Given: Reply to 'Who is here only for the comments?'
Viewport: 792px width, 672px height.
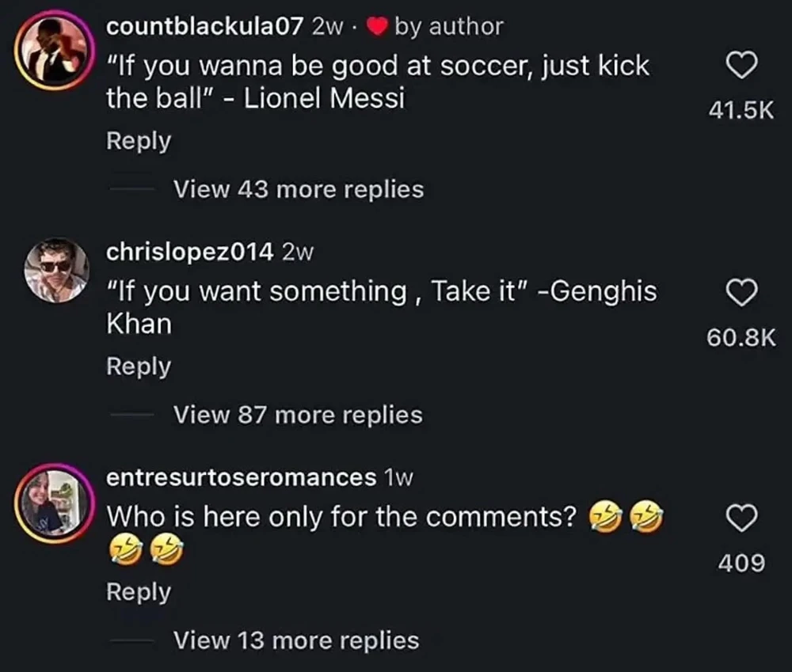Looking at the screenshot, I should 139,591.
